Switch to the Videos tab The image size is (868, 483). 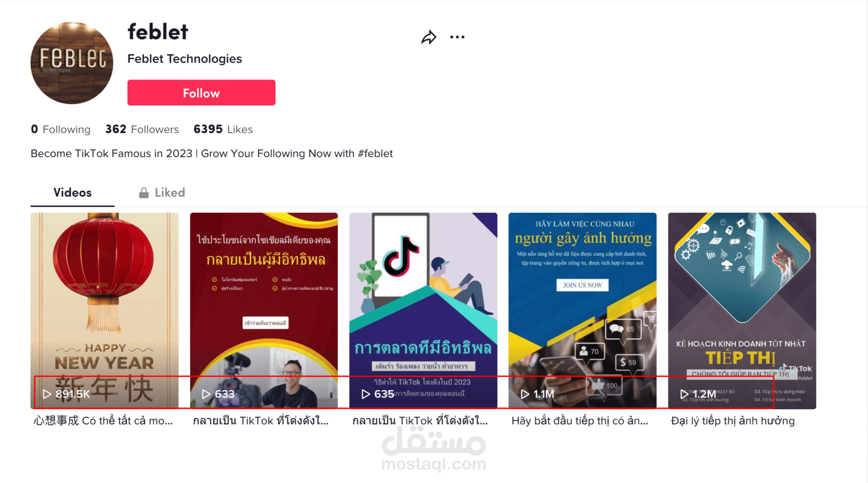[72, 193]
